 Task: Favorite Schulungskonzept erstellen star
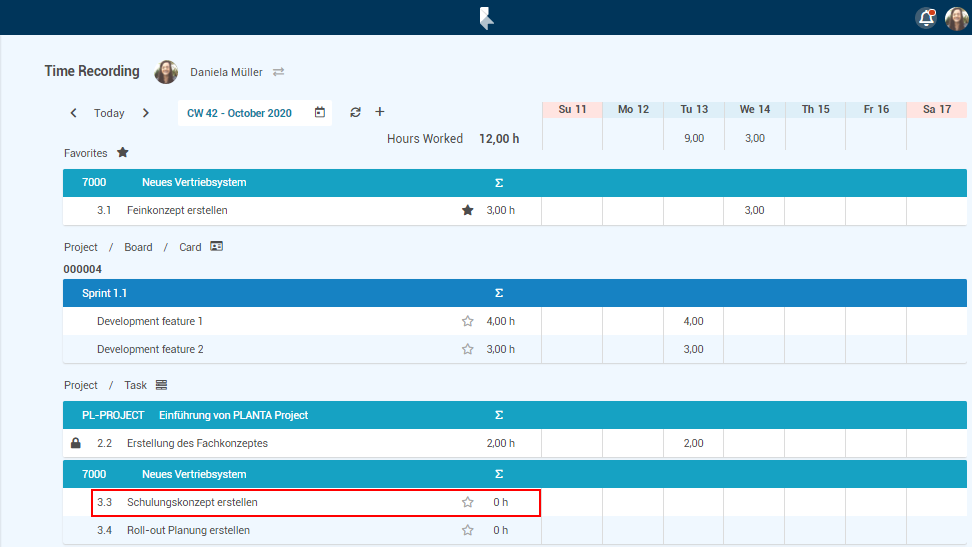(467, 503)
